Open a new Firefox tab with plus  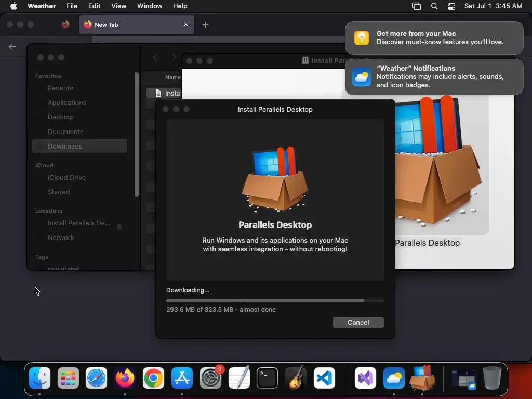pyautogui.click(x=205, y=25)
